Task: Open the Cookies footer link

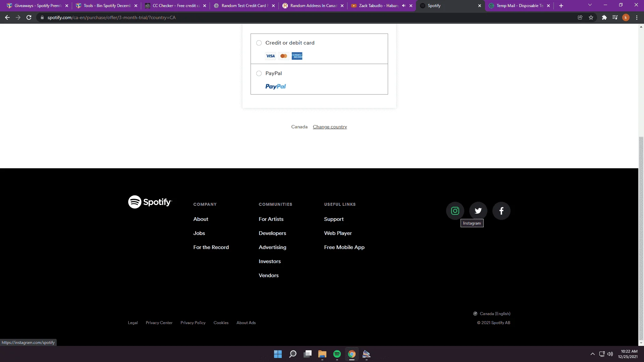Action: [221, 323]
